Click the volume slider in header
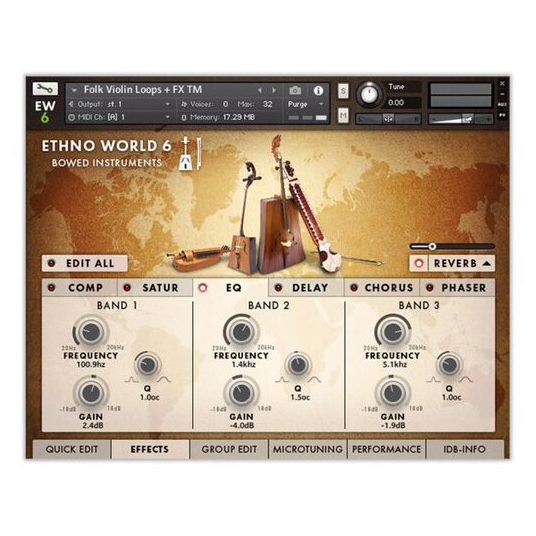Image resolution: width=536 pixels, height=536 pixels. 460,119
